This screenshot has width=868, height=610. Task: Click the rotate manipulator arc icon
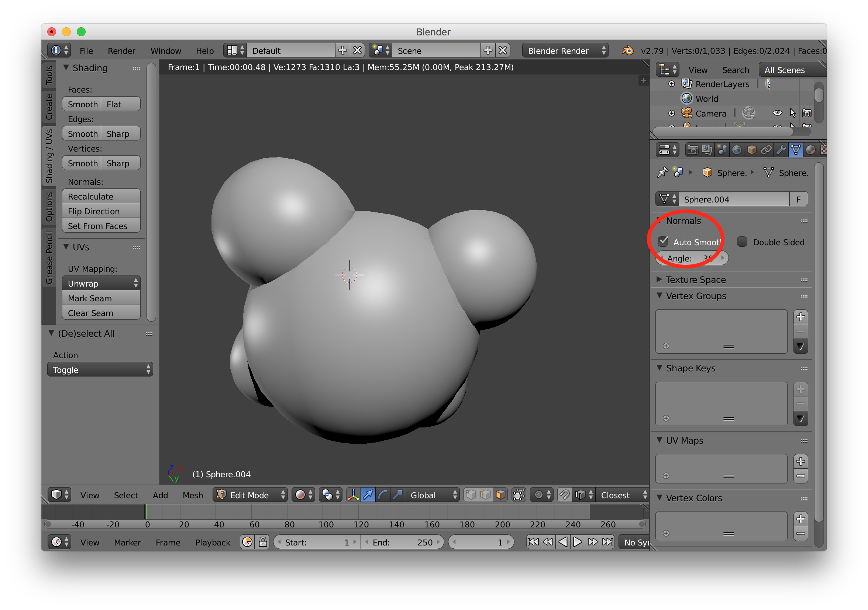click(x=383, y=495)
